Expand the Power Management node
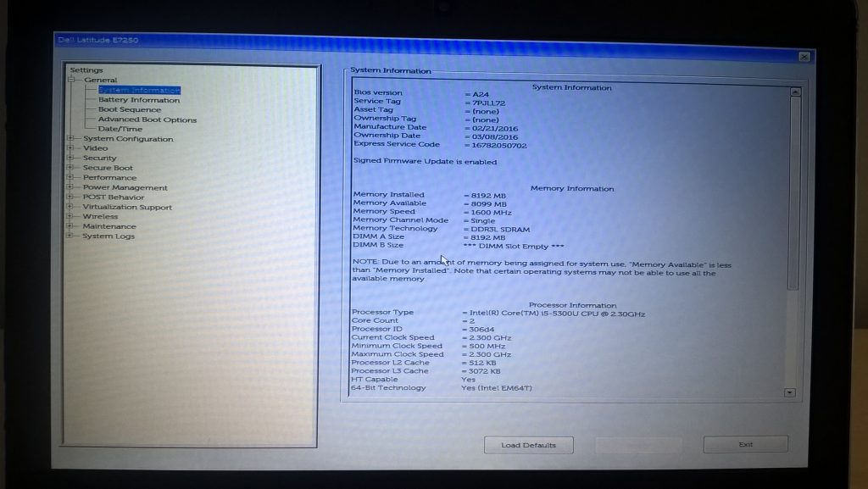 [70, 187]
